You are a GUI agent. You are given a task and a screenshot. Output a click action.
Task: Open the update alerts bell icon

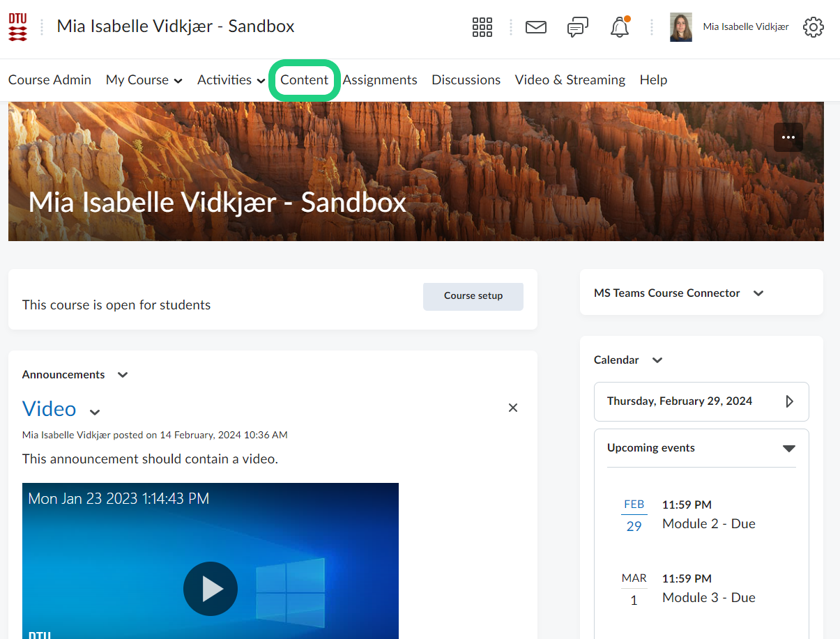click(x=619, y=27)
